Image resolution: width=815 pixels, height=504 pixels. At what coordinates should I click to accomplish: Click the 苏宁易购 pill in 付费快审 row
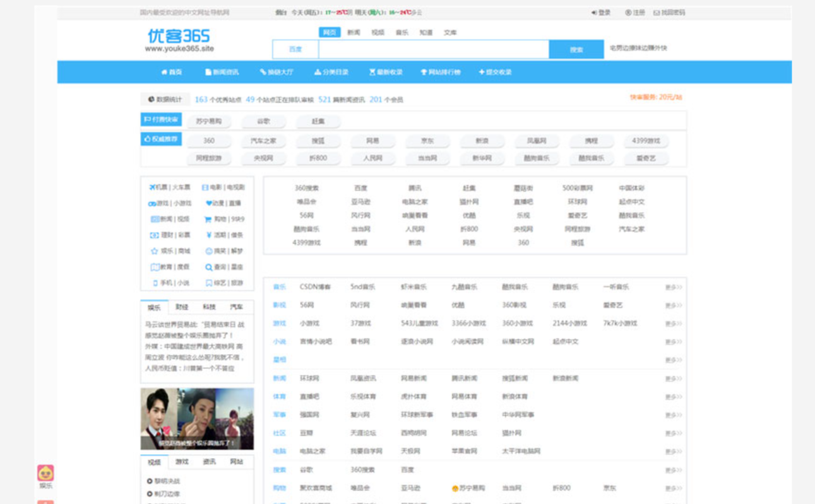tap(209, 121)
